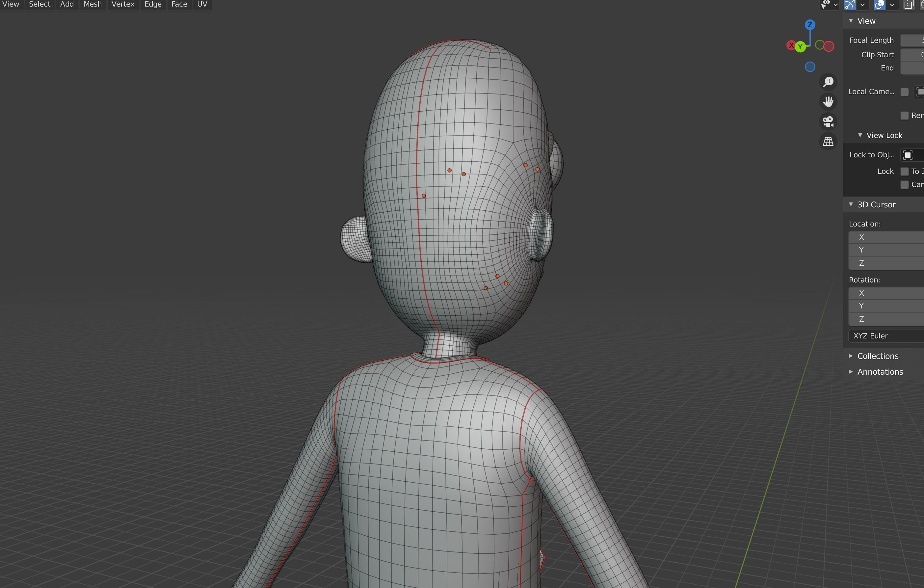Click the cursor Location Z field
924x588 pixels.
pyautogui.click(x=886, y=263)
